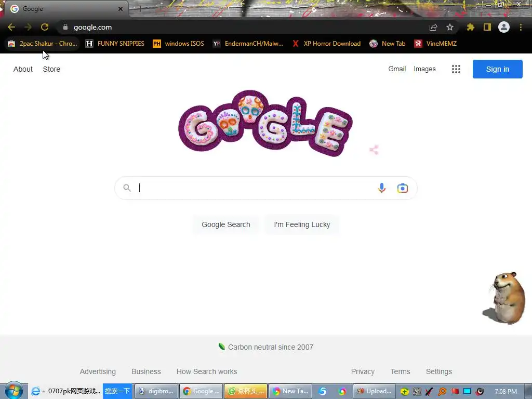Open the Windows Start orb
The height and width of the screenshot is (399, 532).
pyautogui.click(x=14, y=391)
